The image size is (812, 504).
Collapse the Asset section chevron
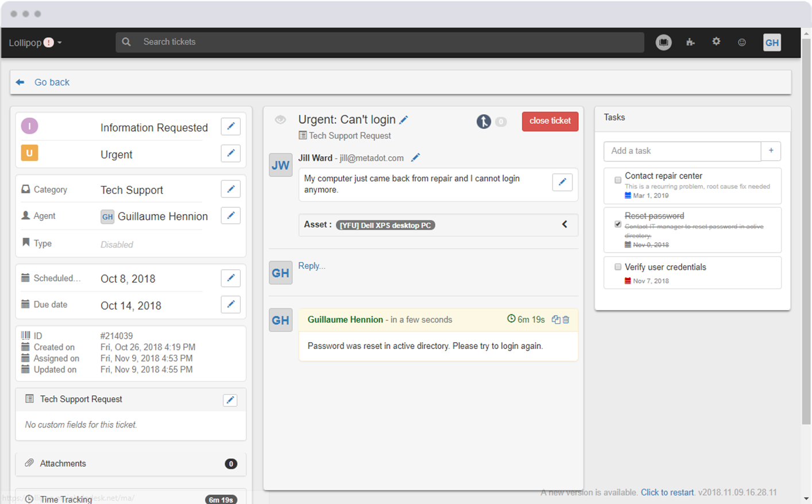click(x=564, y=224)
